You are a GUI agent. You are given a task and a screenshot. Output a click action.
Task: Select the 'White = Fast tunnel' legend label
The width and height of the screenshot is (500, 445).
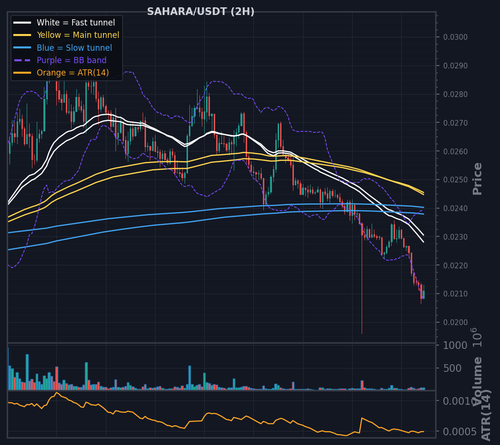pos(76,22)
